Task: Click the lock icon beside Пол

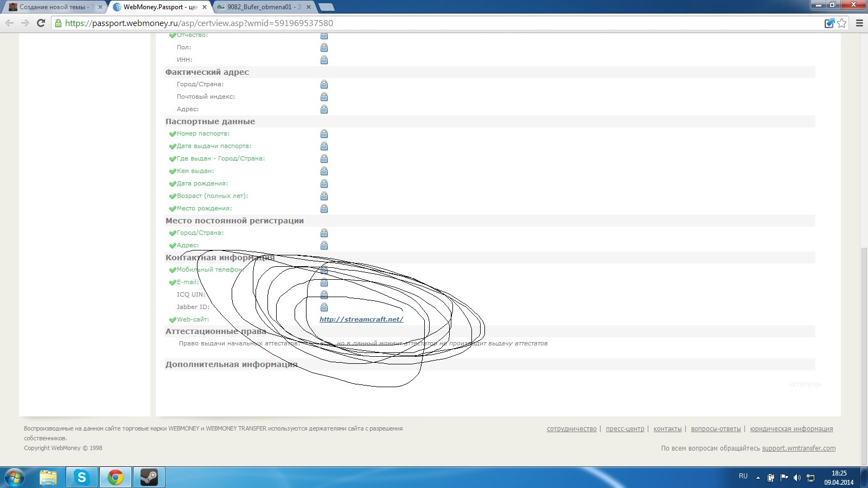Action: pyautogui.click(x=324, y=48)
